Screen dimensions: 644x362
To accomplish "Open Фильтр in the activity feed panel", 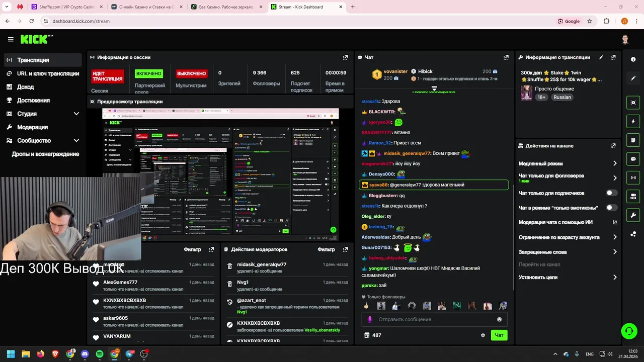I will pyautogui.click(x=192, y=249).
